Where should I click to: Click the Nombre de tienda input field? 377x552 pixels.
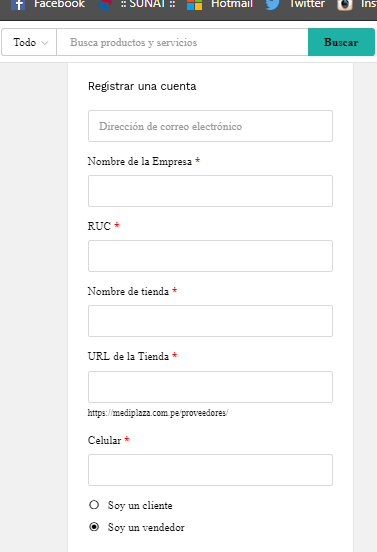[x=210, y=321]
